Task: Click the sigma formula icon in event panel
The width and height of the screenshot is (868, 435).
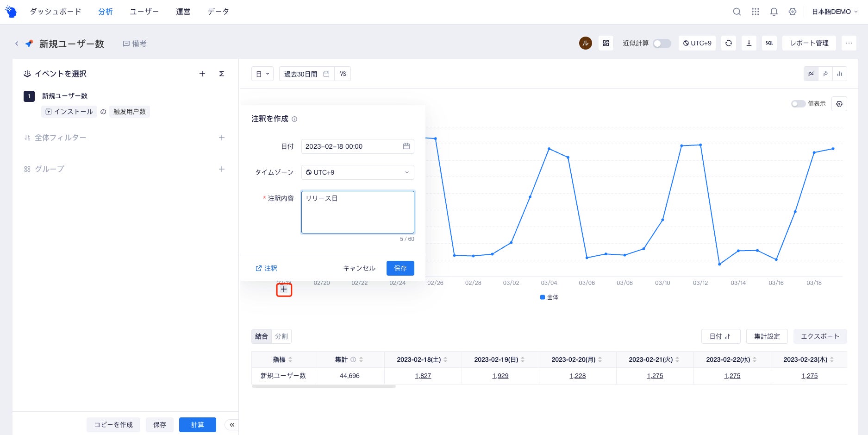Action: pyautogui.click(x=222, y=74)
